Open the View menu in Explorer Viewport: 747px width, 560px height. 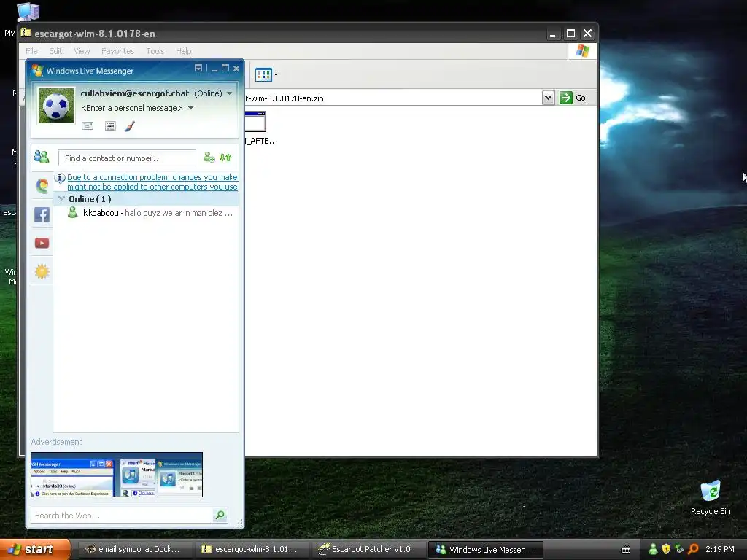[82, 51]
